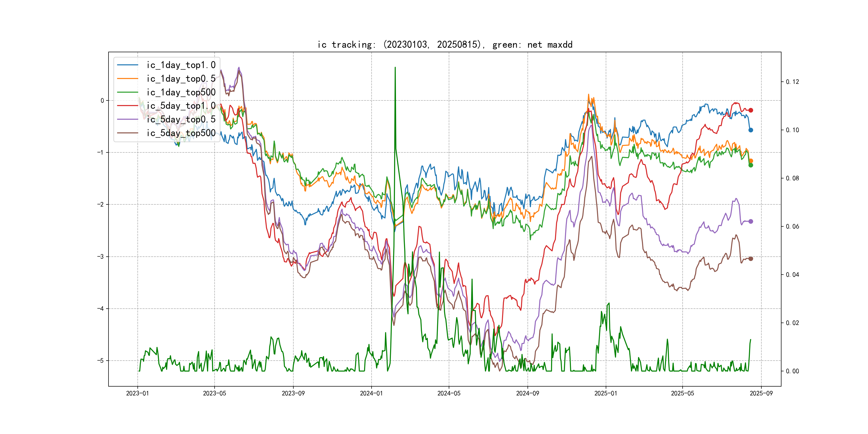Click the brown end-point dot marker
This screenshot has height=434, width=868.
750,259
